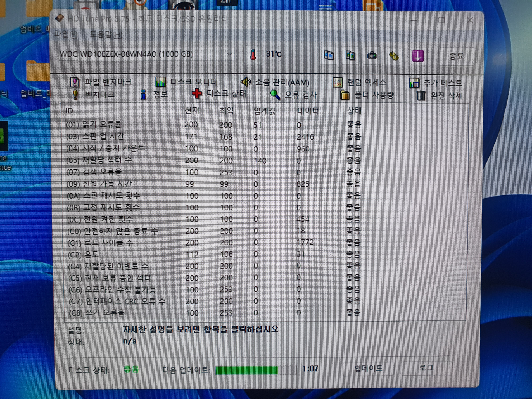This screenshot has height=399, width=532.
Task: Select the (C2) 온도 row
Action: tap(265, 254)
